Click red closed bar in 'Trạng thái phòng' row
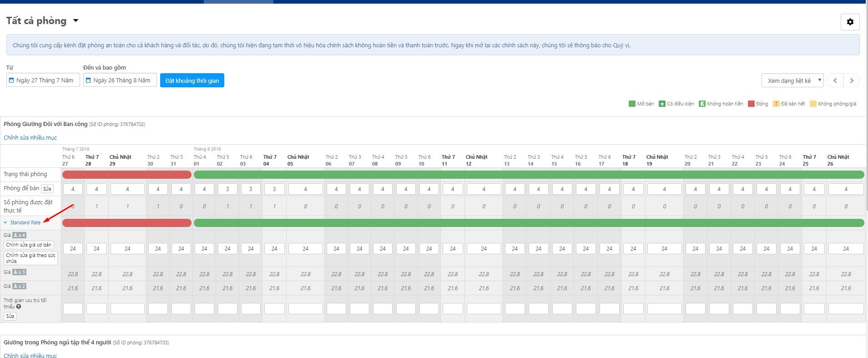Viewport: 868px width, 358px height. click(x=127, y=174)
